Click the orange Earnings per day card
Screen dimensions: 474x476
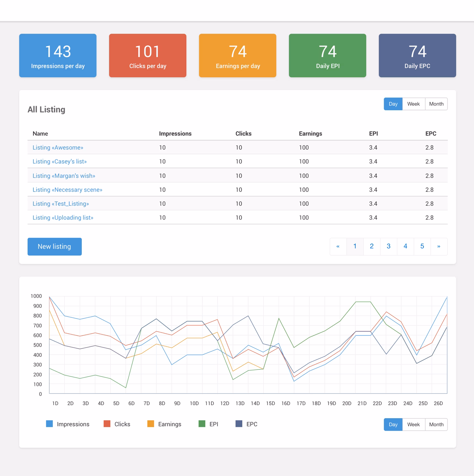237,55
